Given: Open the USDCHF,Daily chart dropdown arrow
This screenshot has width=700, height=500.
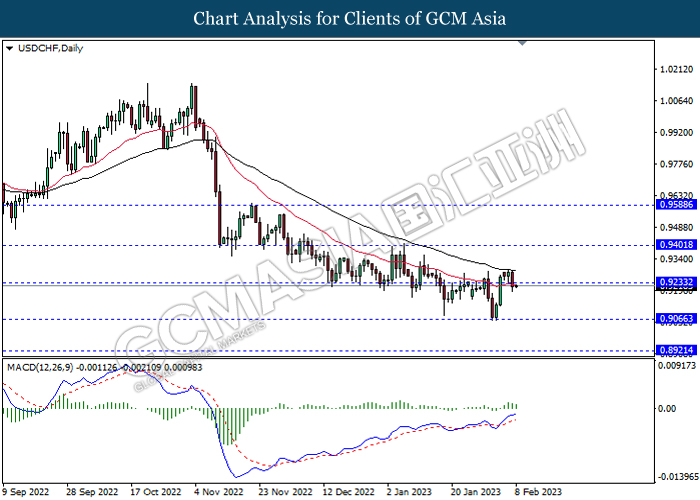Looking at the screenshot, I should coord(9,48).
